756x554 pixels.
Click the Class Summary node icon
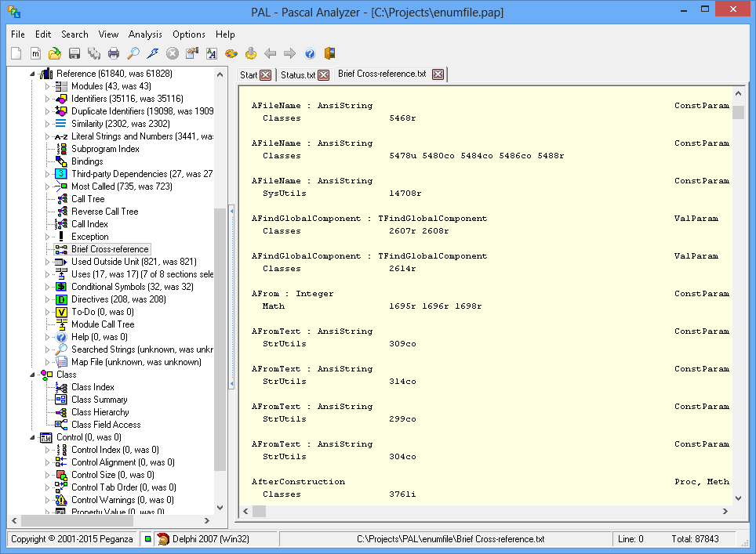pos(61,400)
